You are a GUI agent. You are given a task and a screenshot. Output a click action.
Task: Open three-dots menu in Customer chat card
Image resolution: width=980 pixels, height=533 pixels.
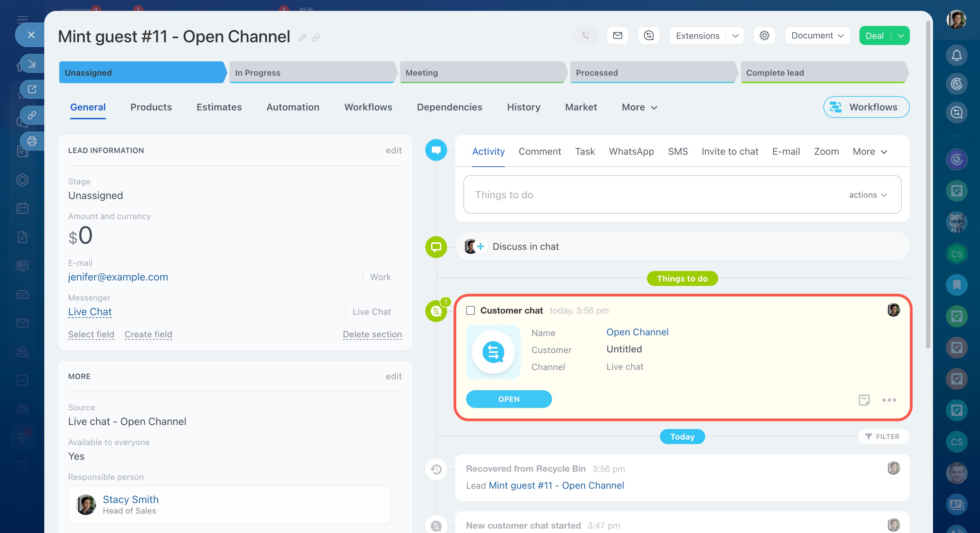coord(889,400)
